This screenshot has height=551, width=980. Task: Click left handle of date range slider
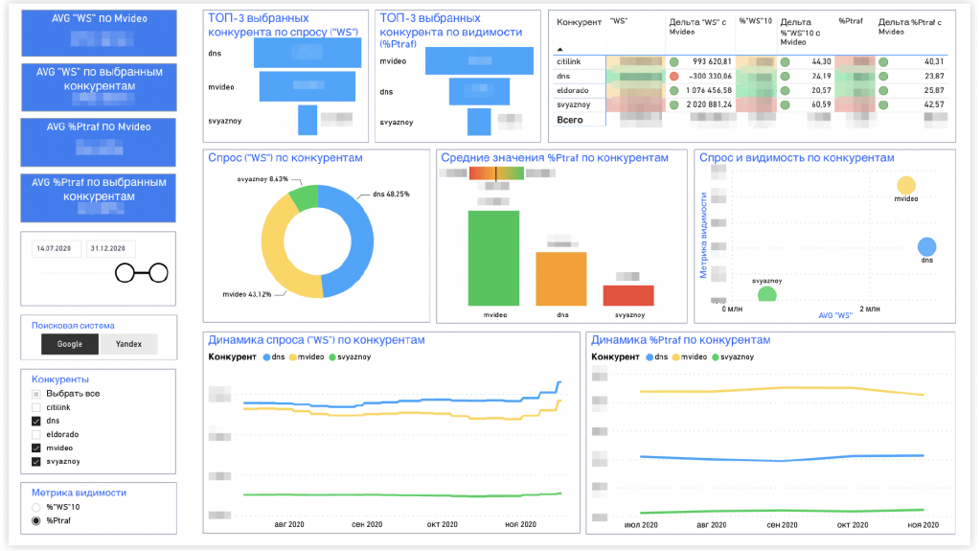[x=125, y=273]
